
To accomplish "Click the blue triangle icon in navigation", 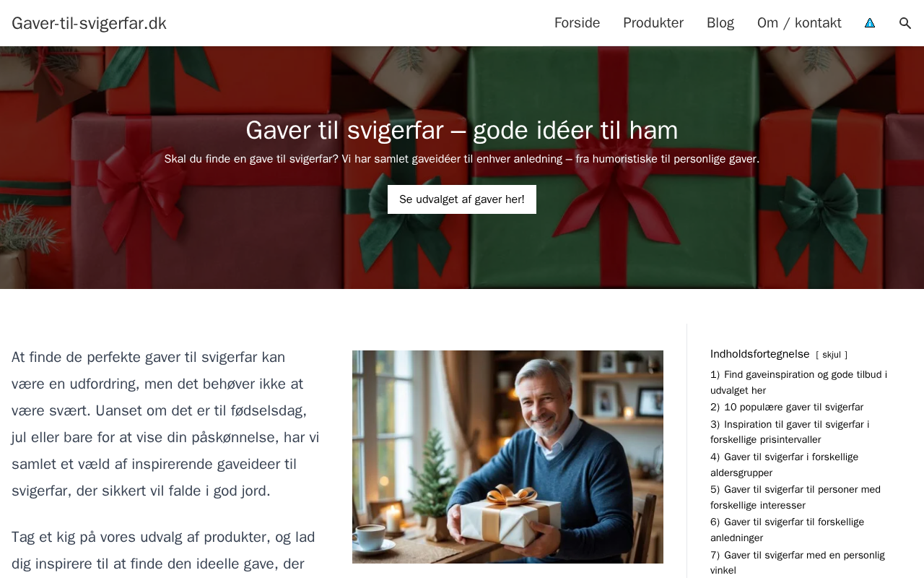I will [x=870, y=23].
